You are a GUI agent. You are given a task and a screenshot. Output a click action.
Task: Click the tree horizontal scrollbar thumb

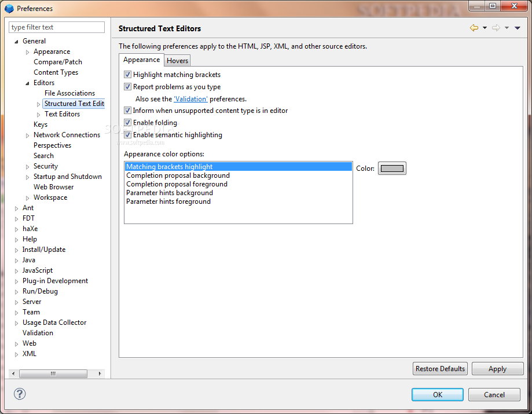(53, 373)
